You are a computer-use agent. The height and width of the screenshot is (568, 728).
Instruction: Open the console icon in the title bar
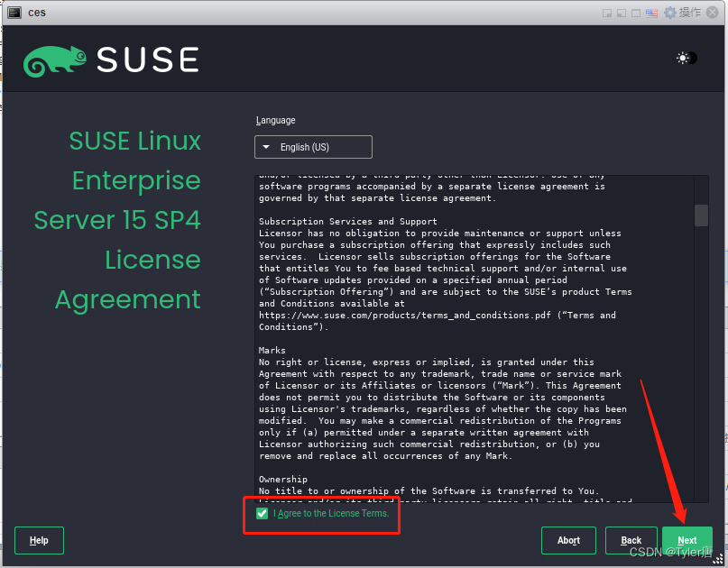click(14, 13)
